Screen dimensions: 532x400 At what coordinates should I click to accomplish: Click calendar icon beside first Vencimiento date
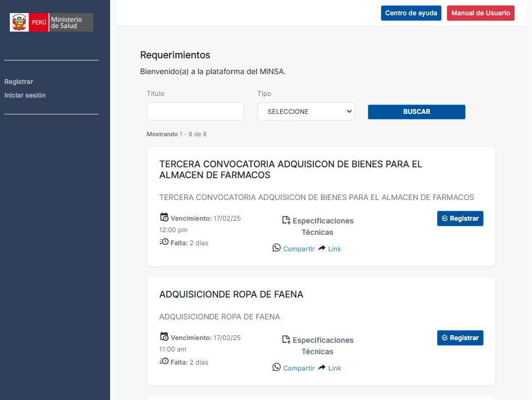pos(164,217)
